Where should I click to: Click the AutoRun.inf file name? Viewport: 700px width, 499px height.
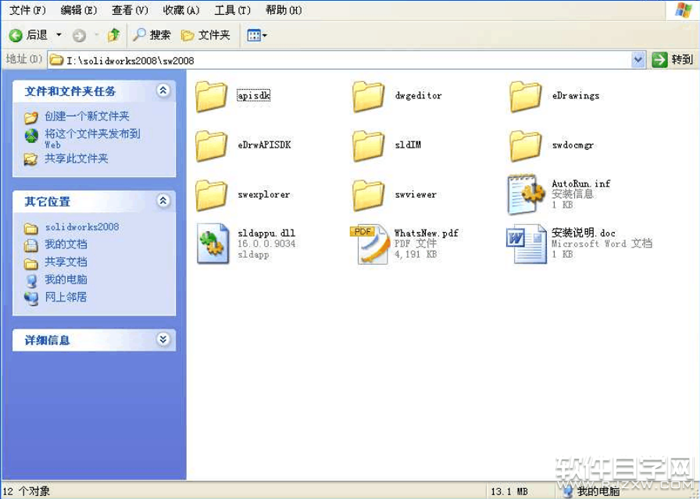(x=581, y=183)
